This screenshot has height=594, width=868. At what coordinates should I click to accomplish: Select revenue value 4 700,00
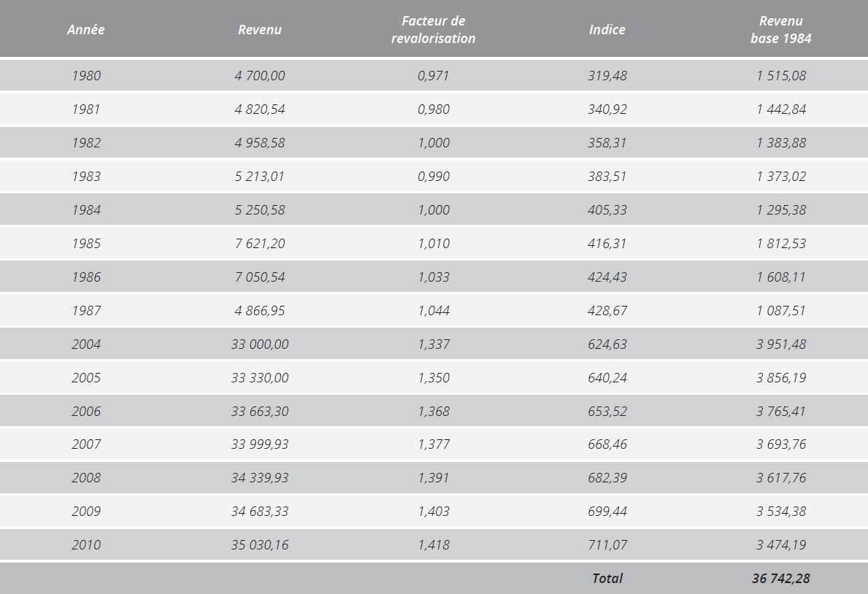260,75
